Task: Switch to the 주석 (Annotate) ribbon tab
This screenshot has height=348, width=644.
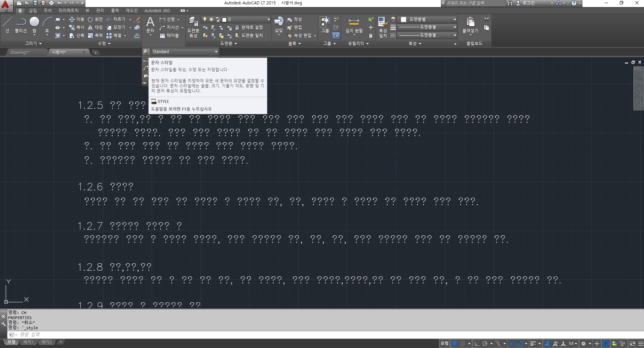Action: click(48, 11)
